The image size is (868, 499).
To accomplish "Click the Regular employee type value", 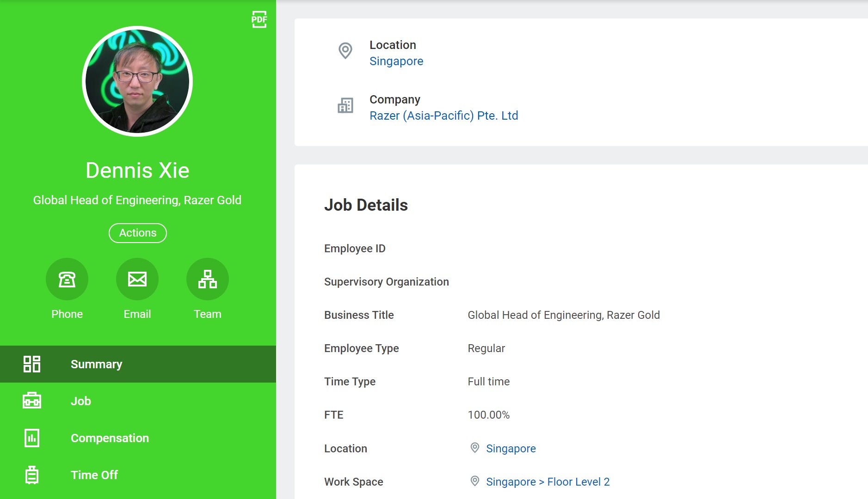I will (486, 348).
